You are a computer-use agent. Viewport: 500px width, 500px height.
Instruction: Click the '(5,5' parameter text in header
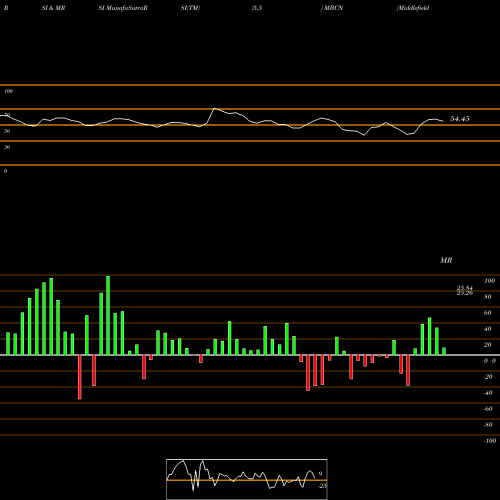point(256,8)
